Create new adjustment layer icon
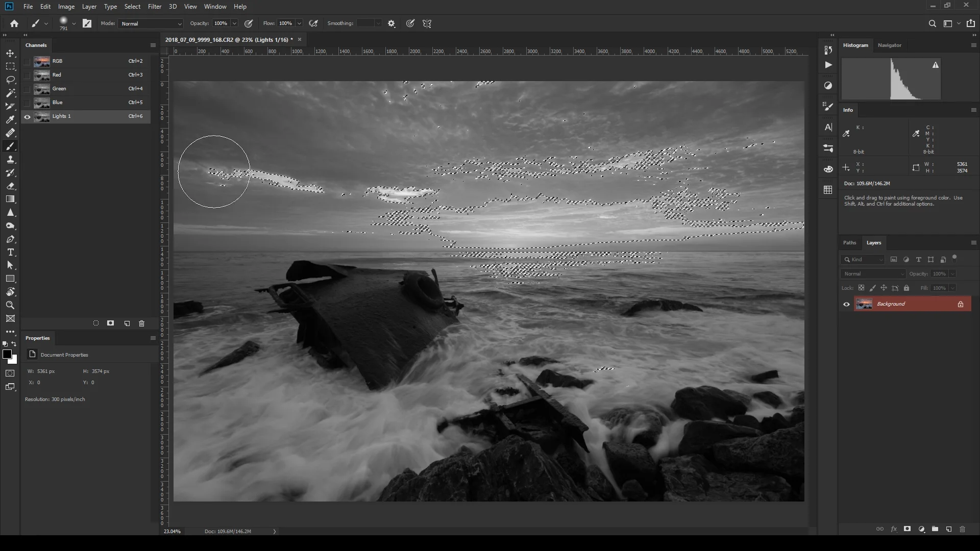Screen dimensions: 980x551 pos(921,529)
